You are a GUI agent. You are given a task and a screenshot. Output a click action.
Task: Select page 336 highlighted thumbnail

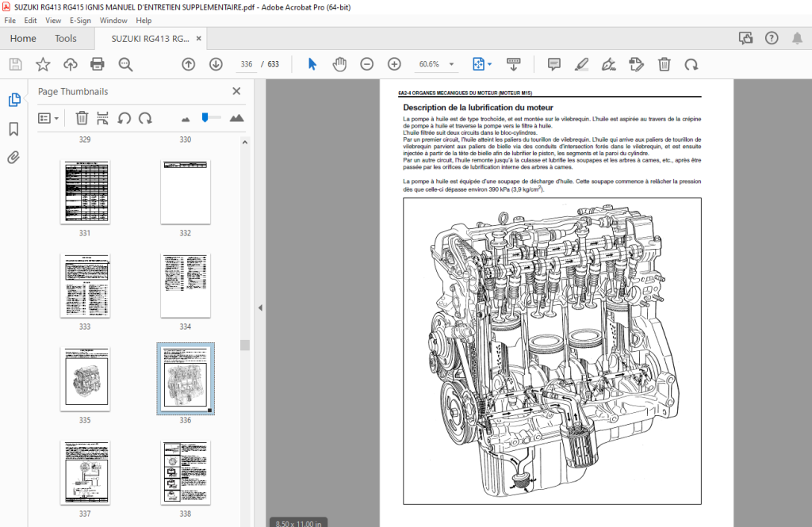coord(186,379)
